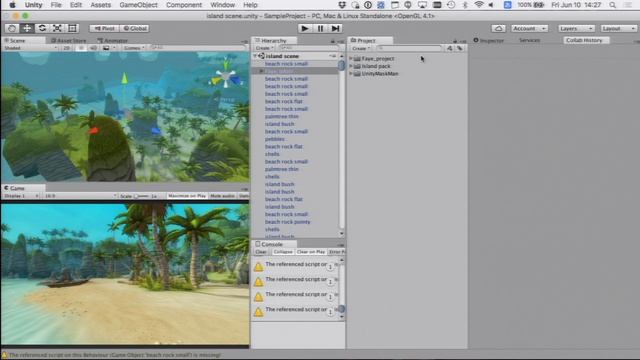Click the Project panel lock icon

pos(455,41)
